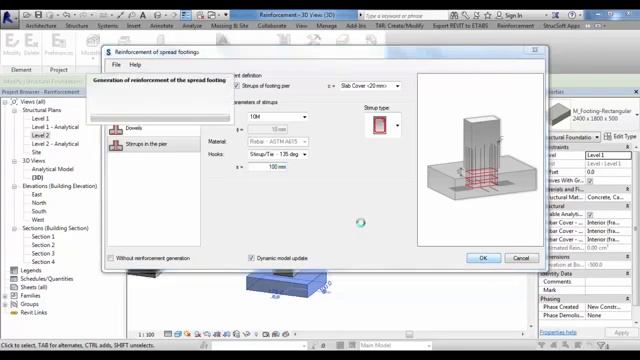Select Level 2 in Project Browser
This screenshot has height=360, width=640.
[x=40, y=136]
